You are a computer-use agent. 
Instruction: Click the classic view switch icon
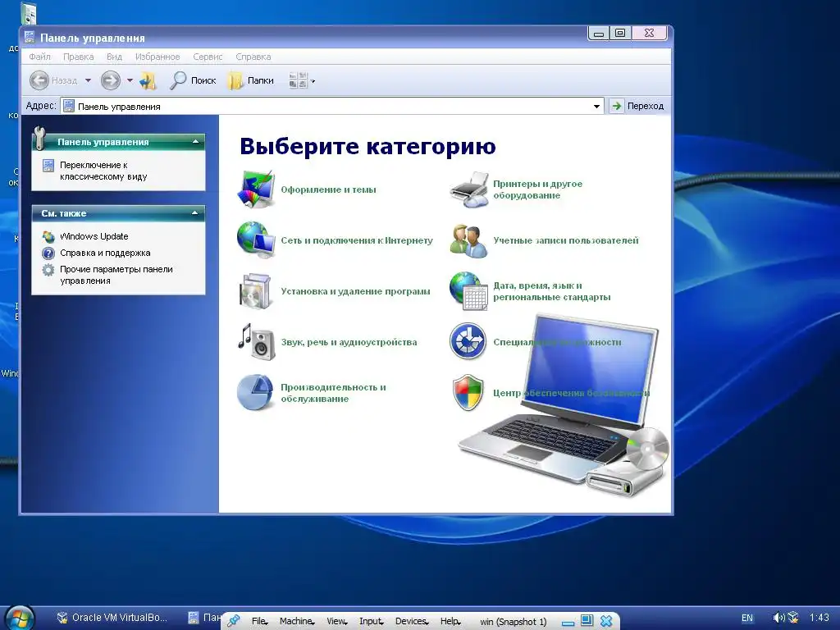48,166
